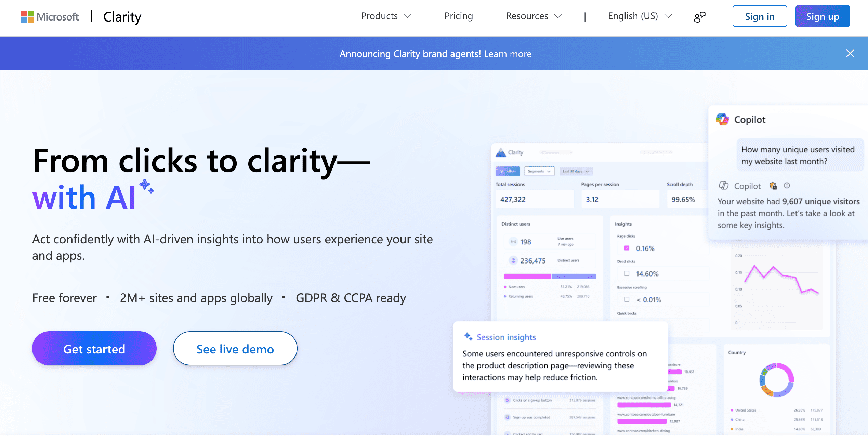Click the shield lock icon beside Copilot
This screenshot has width=868, height=445.
coord(773,186)
